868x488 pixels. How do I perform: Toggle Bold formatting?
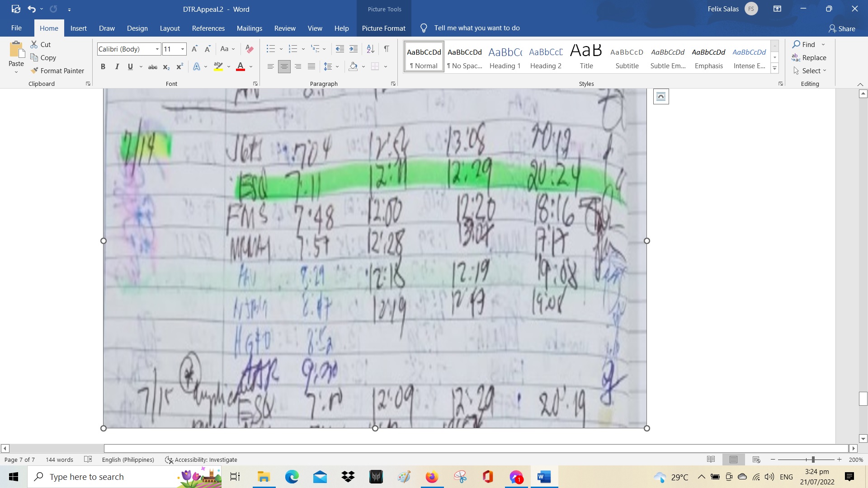103,67
